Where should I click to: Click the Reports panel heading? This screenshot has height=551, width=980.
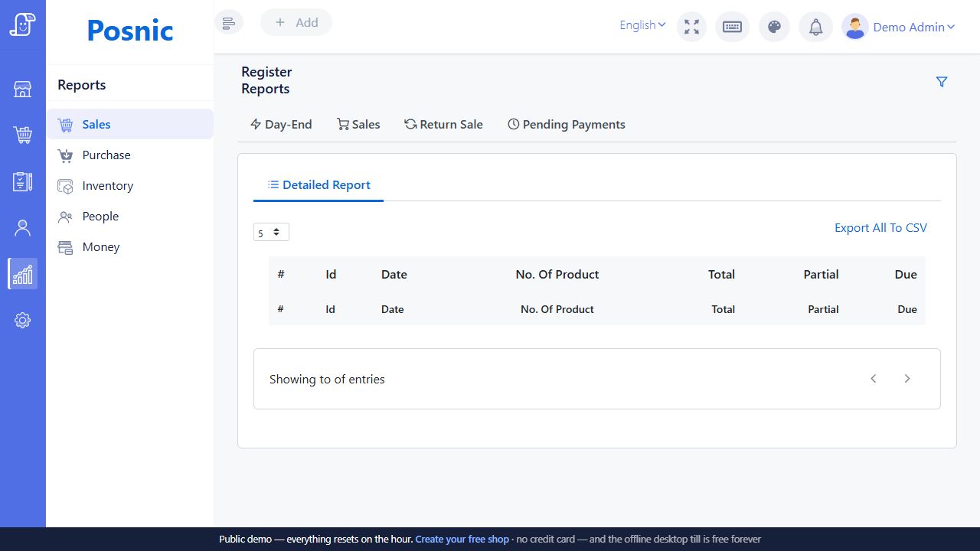click(82, 85)
